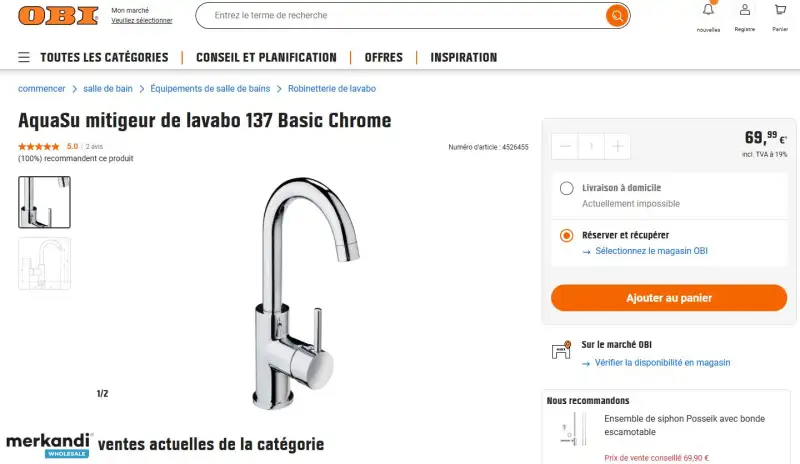Click the Ajouter au panier button
The image size is (800, 464).
coord(669,298)
